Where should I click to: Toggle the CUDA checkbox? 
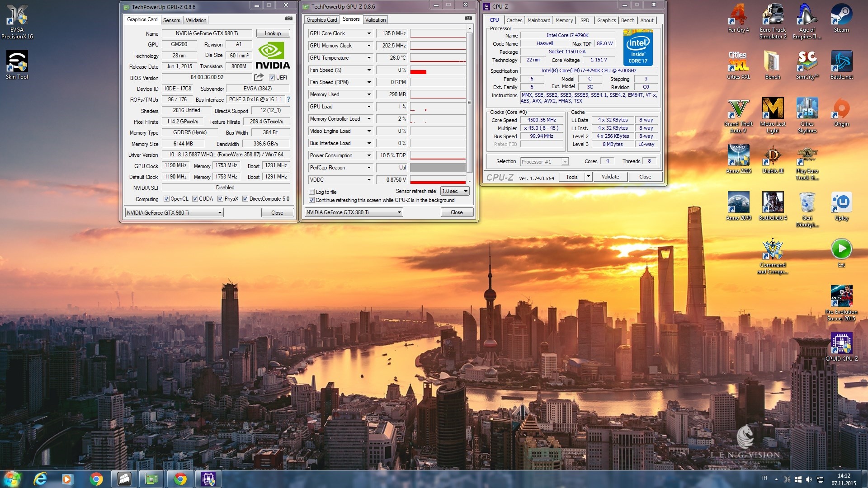(195, 199)
